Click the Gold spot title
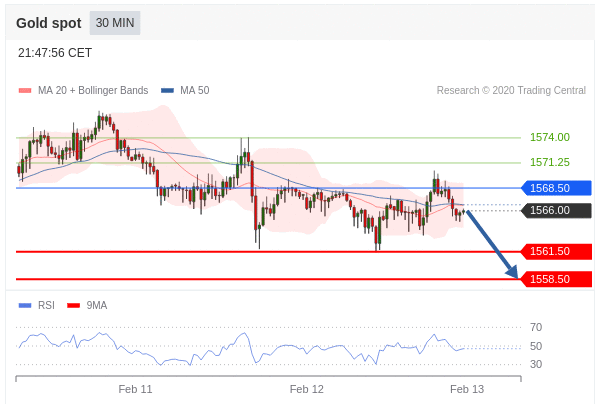Viewport: 600px width, 411px height. (49, 23)
